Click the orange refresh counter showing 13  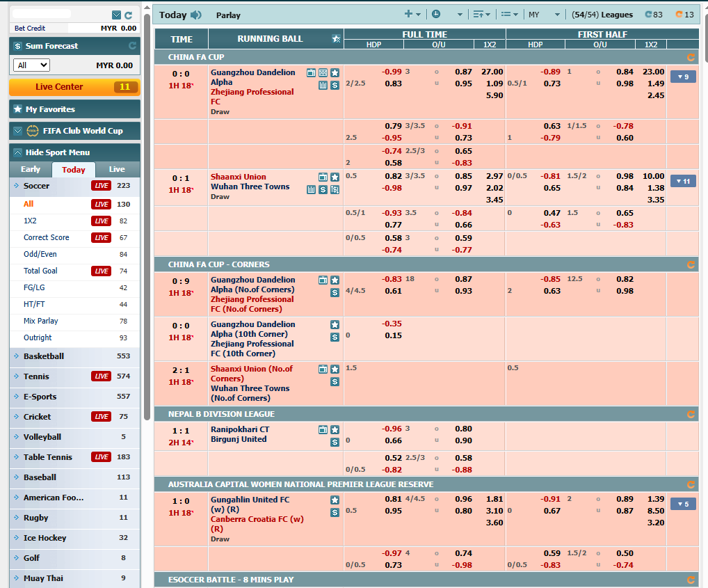[684, 14]
